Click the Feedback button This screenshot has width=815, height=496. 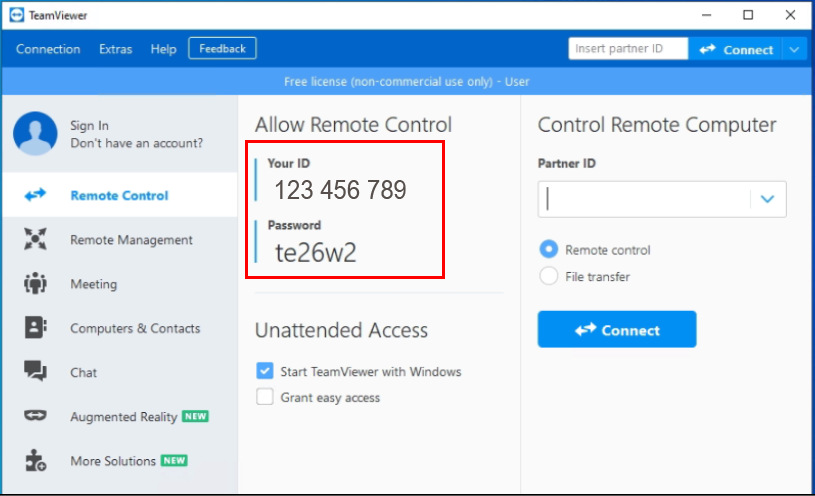tap(222, 48)
